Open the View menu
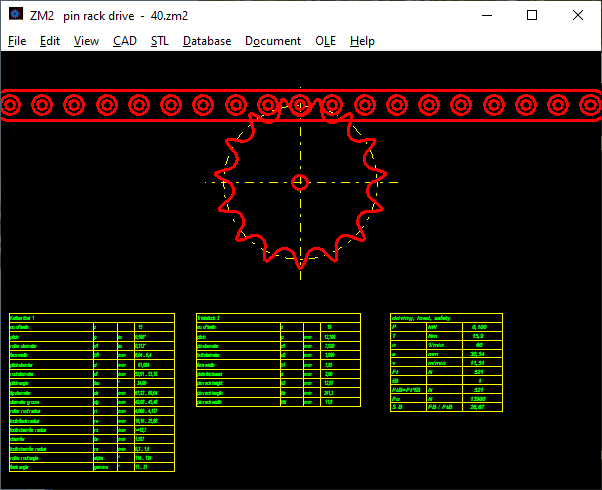The image size is (602, 490). coord(86,41)
